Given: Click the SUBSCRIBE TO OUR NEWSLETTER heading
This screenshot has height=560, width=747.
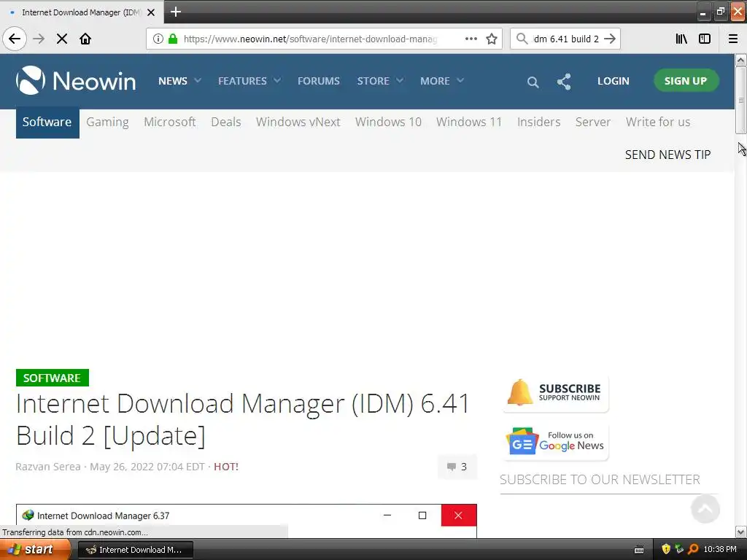Looking at the screenshot, I should [600, 480].
